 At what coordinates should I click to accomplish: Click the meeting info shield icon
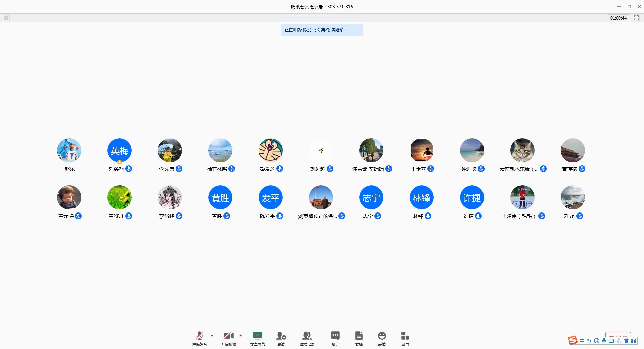[6, 18]
